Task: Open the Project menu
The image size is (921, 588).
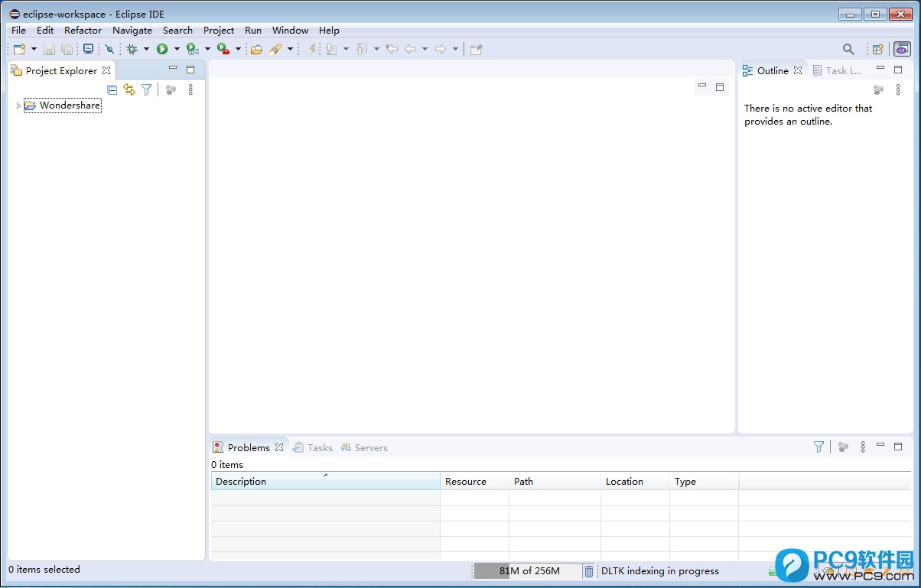Action: pos(219,31)
